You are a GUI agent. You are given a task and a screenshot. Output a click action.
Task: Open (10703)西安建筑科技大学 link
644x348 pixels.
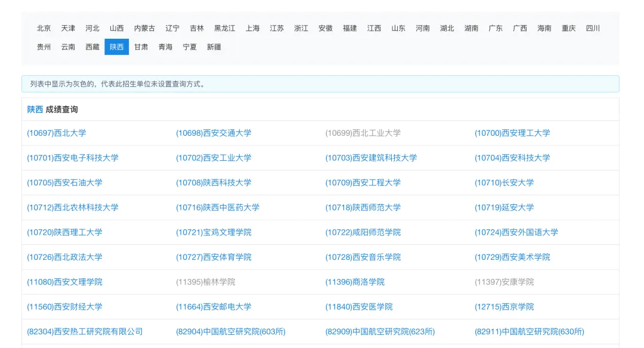click(371, 158)
